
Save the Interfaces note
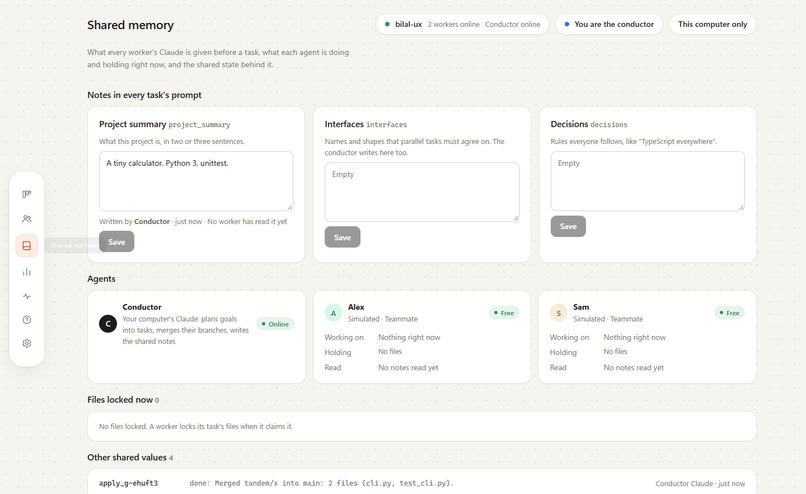(x=342, y=237)
